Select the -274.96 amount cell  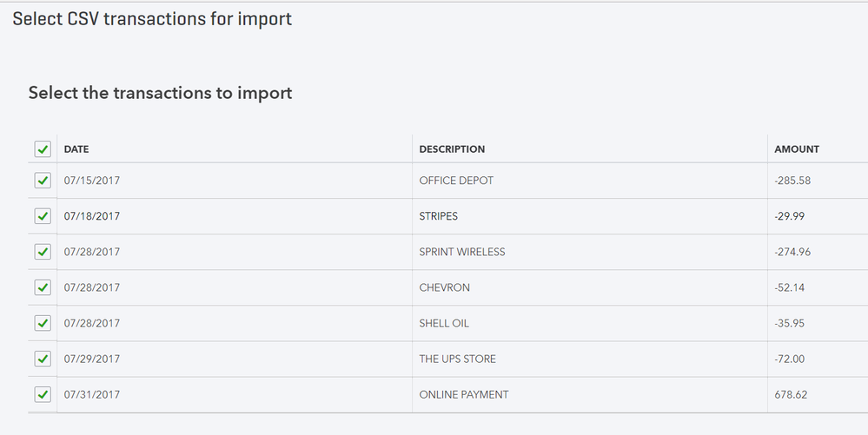click(x=793, y=252)
